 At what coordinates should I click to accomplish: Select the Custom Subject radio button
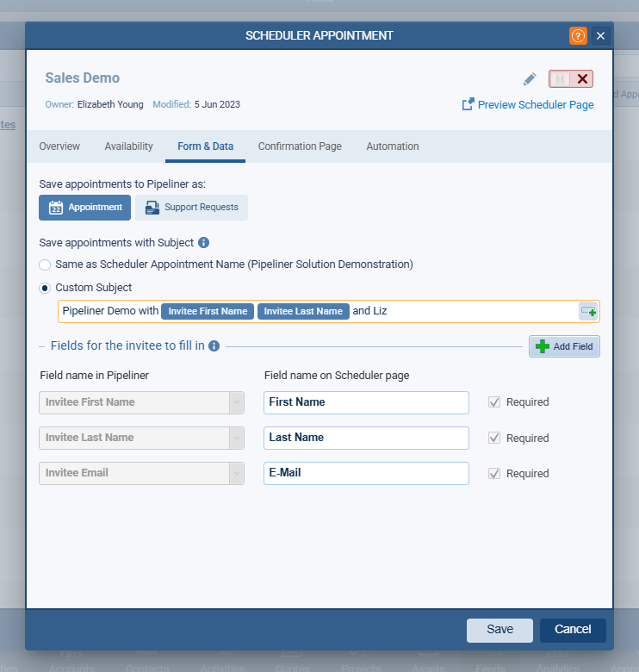(x=45, y=288)
